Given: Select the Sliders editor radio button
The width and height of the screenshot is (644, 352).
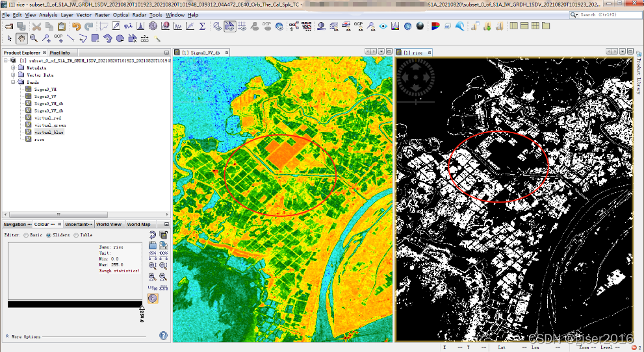Looking at the screenshot, I should click(x=49, y=236).
